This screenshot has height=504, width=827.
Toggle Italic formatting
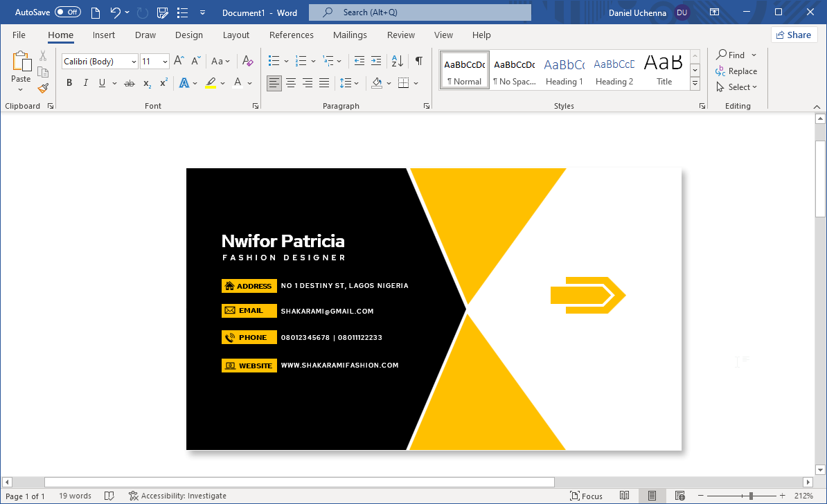(86, 83)
